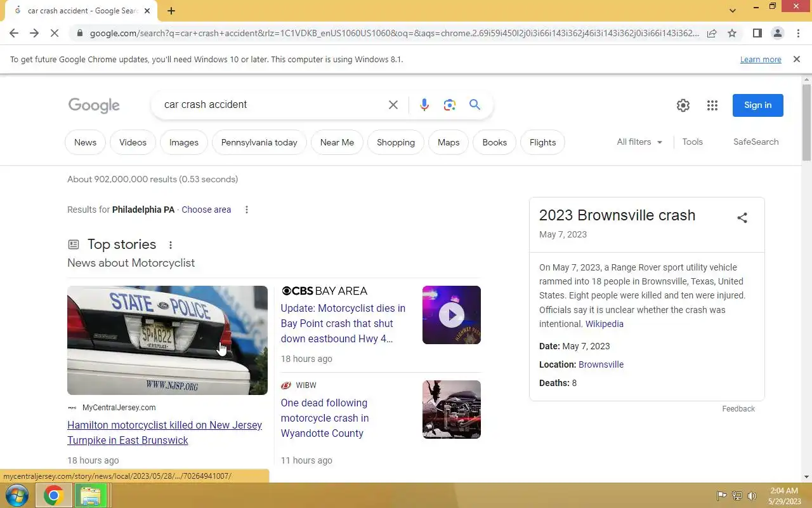This screenshot has height=508, width=812.
Task: Switch to Books results
Action: [495, 142]
